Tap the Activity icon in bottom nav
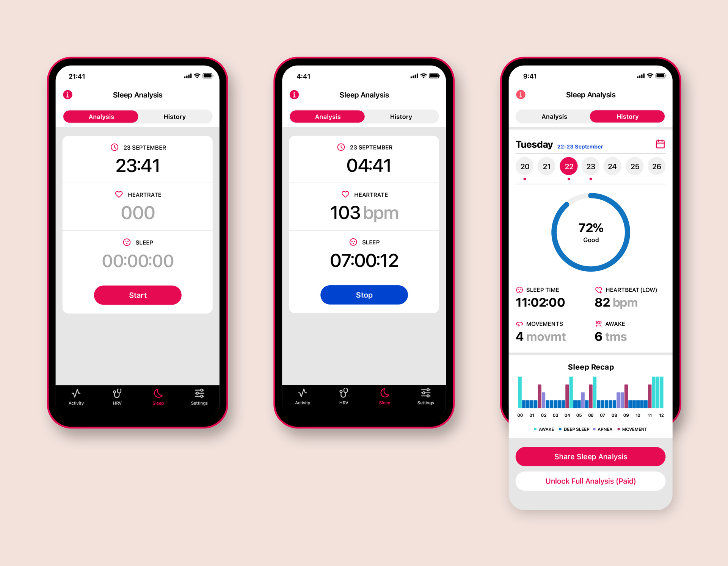The height and width of the screenshot is (566, 728). coord(77,397)
